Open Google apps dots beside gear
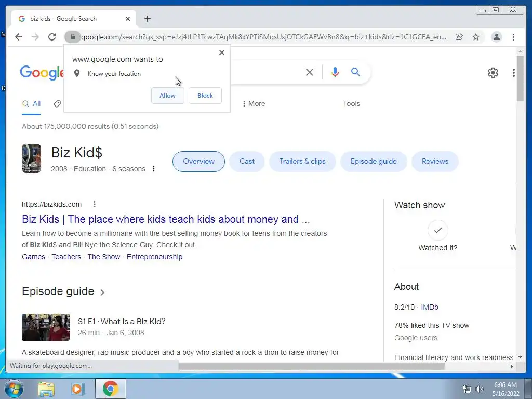This screenshot has width=532, height=399. [x=514, y=73]
